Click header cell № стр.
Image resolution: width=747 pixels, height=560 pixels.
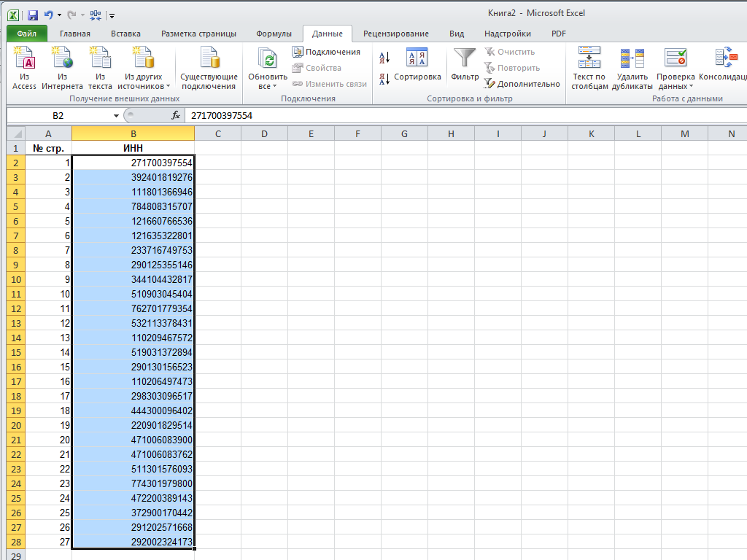point(48,148)
